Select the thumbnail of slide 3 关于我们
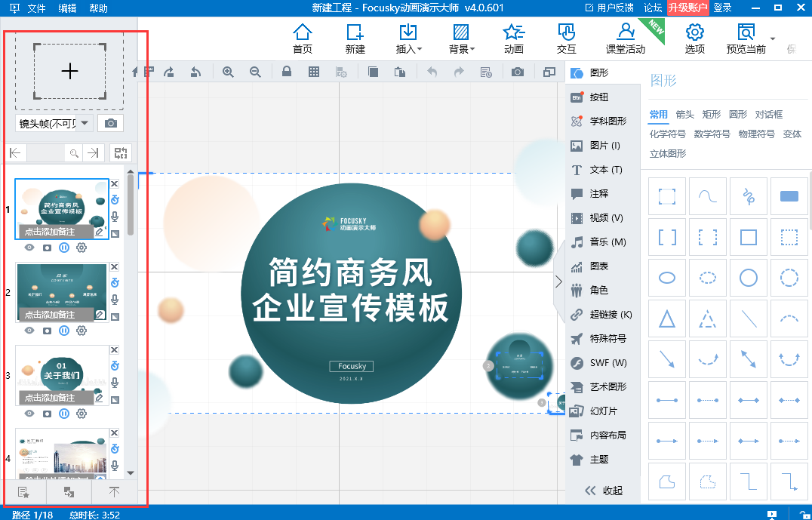 click(x=60, y=375)
